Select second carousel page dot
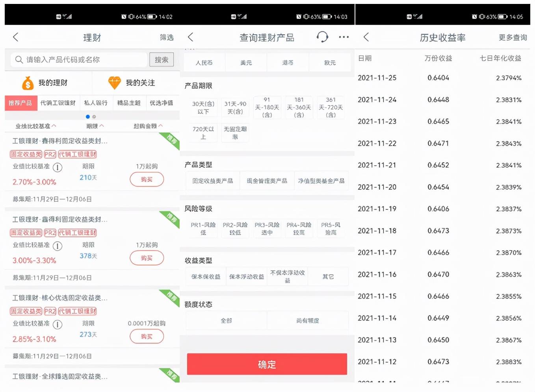 (x=94, y=116)
